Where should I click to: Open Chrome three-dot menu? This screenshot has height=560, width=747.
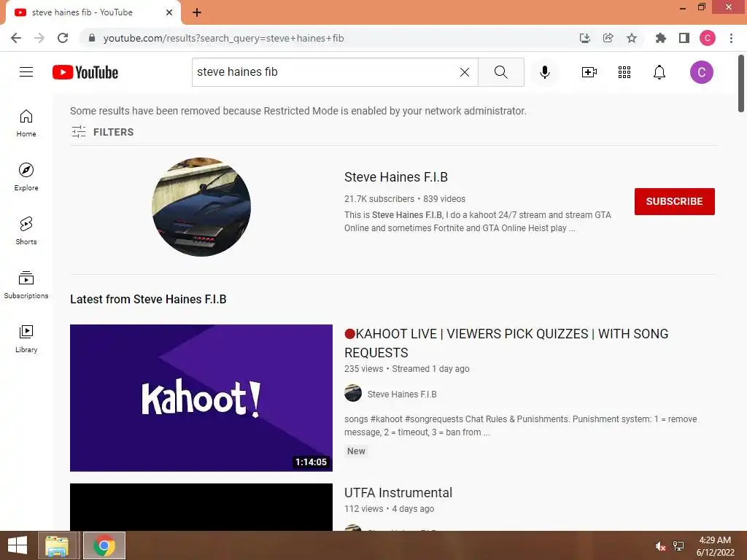[731, 38]
